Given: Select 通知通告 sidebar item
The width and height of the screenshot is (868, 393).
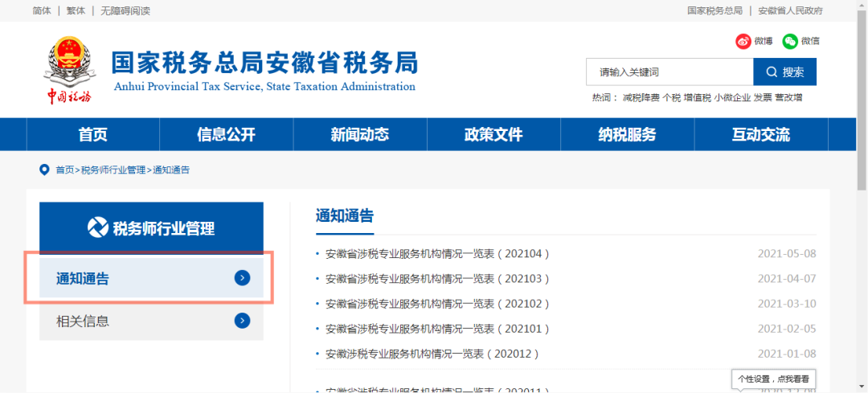Looking at the screenshot, I should pos(151,278).
